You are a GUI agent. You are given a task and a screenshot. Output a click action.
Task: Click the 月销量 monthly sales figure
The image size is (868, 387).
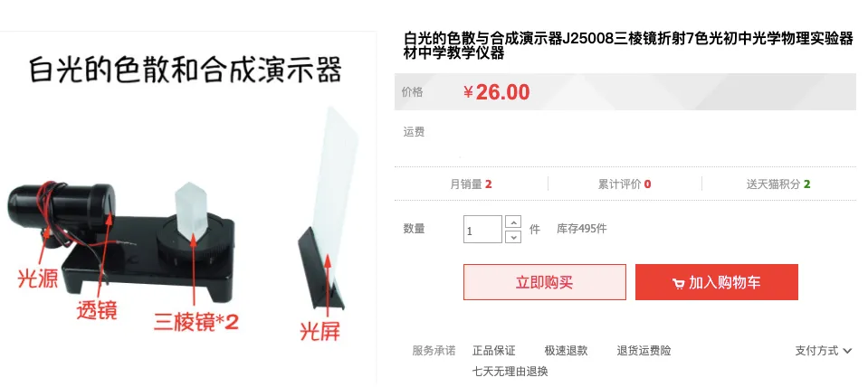[471, 184]
